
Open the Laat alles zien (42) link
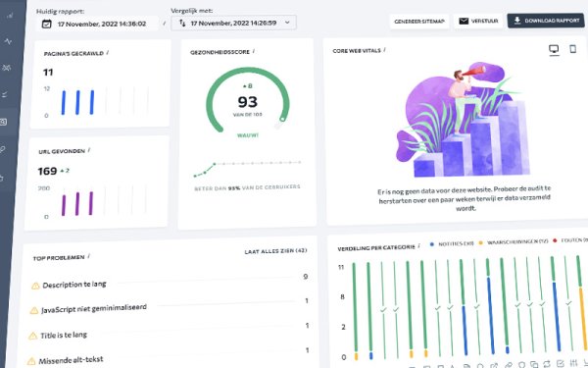pyautogui.click(x=275, y=251)
